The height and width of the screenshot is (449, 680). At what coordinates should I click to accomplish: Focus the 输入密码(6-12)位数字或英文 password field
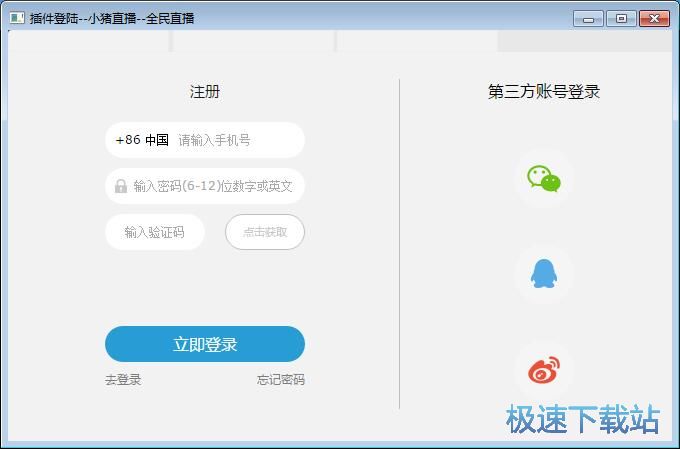point(205,186)
